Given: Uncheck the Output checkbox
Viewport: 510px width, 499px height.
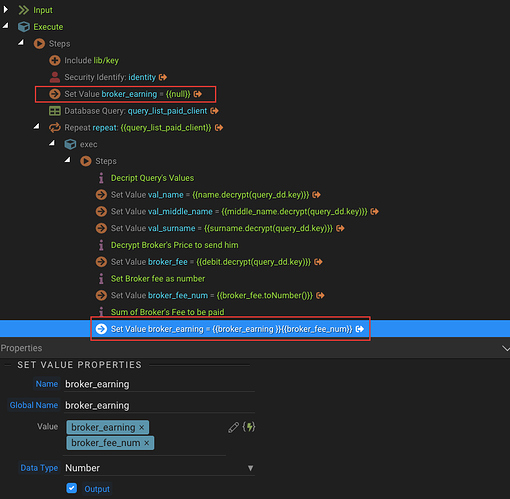Looking at the screenshot, I should click(72, 488).
